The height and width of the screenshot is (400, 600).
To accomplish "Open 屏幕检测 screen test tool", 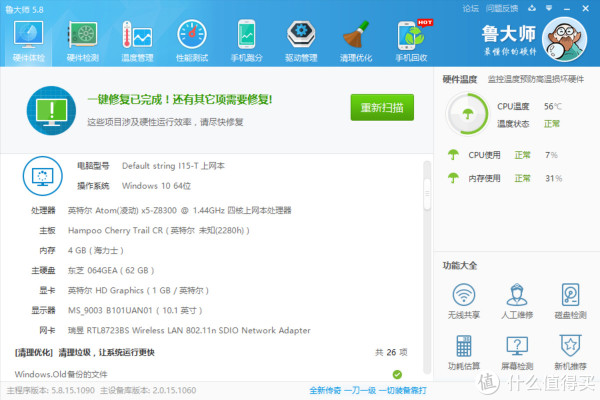I will click(x=517, y=352).
